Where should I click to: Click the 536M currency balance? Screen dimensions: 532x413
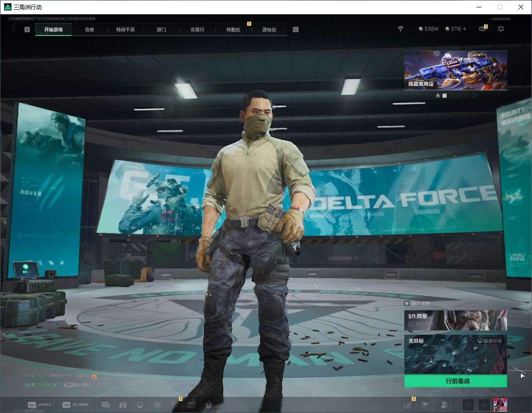click(x=429, y=29)
